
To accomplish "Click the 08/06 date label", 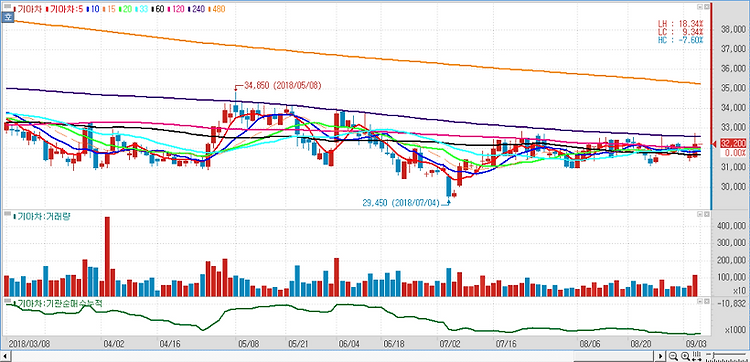I will click(x=589, y=343).
